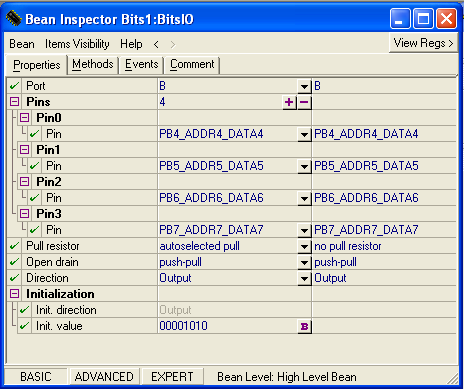Click the chip icon in title bar
This screenshot has width=464, height=389.
[14, 18]
